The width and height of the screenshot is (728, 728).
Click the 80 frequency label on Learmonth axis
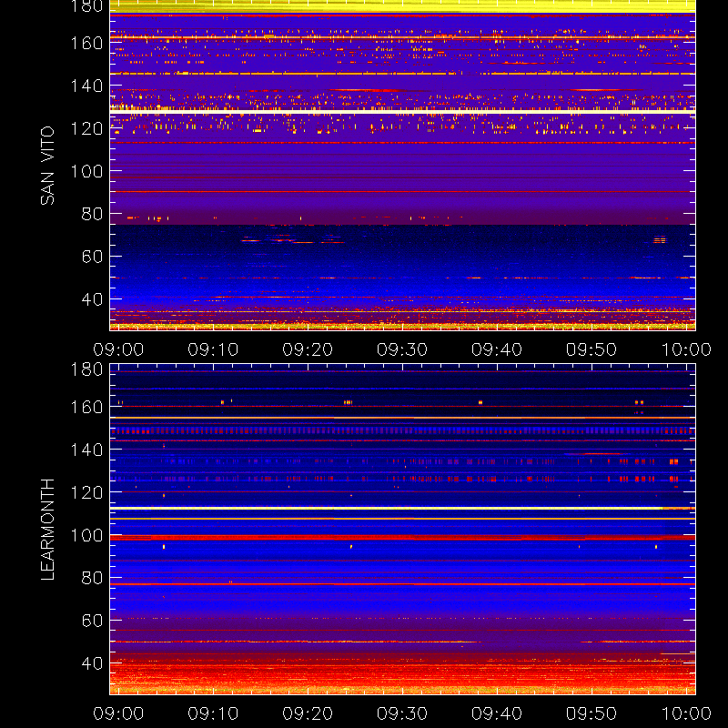(93, 578)
